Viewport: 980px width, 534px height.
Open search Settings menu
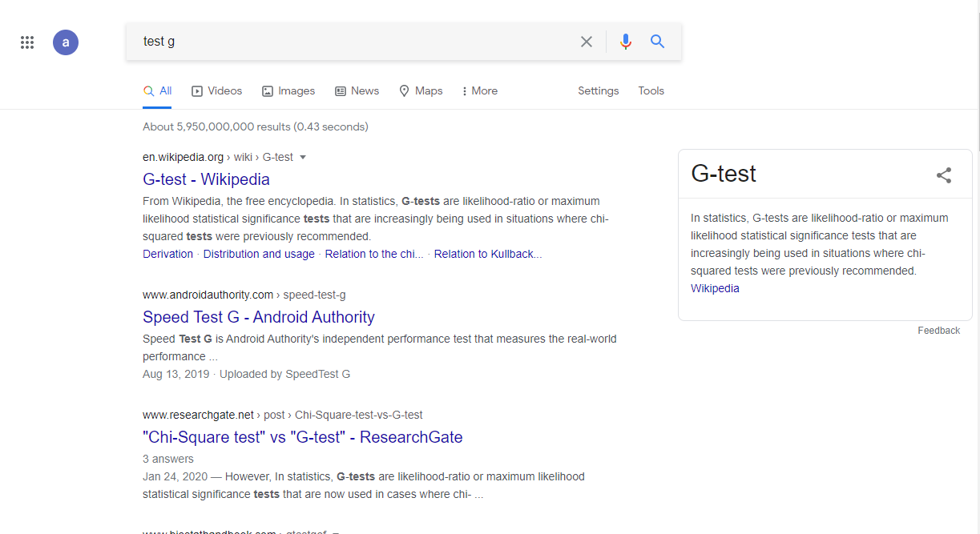[599, 91]
